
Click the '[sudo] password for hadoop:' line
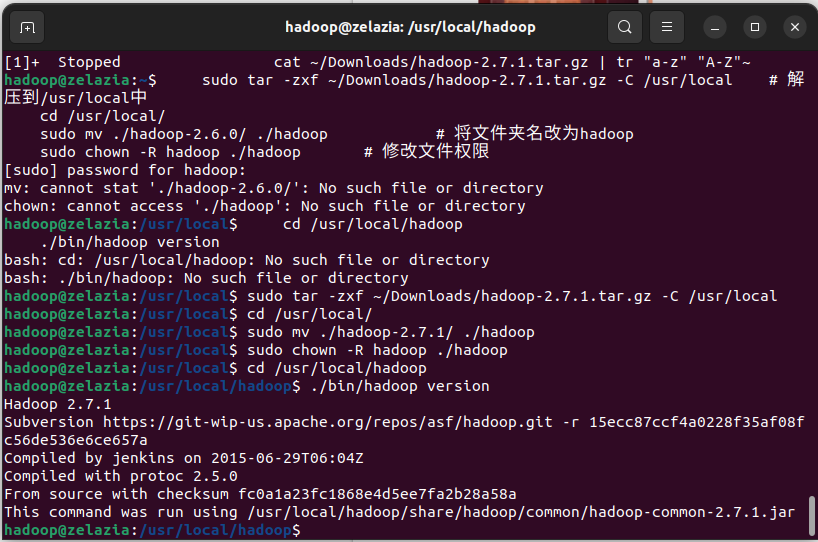pyautogui.click(x=125, y=170)
